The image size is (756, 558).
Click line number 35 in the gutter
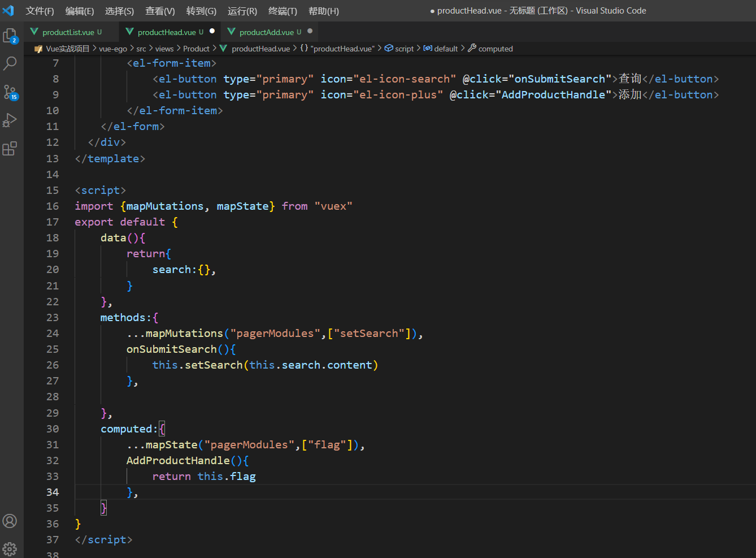pos(53,508)
